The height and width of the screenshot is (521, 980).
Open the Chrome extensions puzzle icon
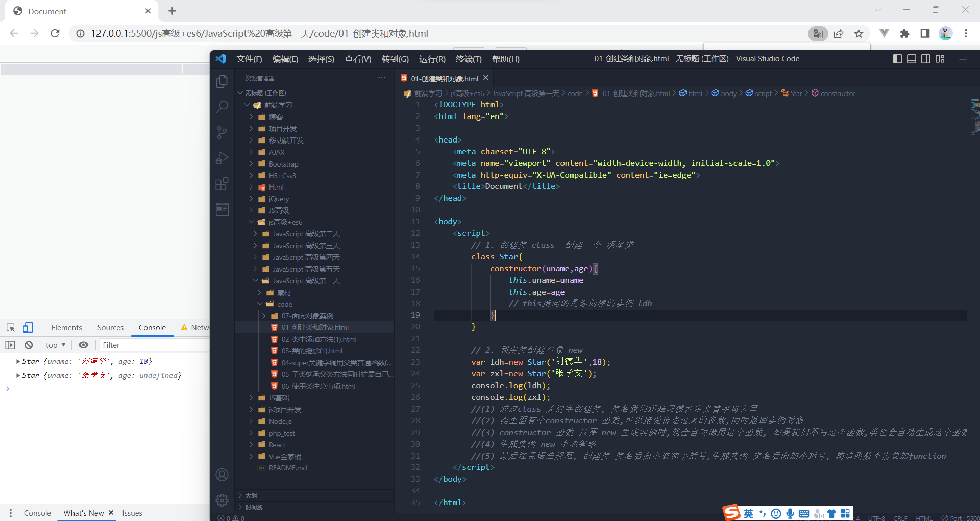[x=905, y=33]
